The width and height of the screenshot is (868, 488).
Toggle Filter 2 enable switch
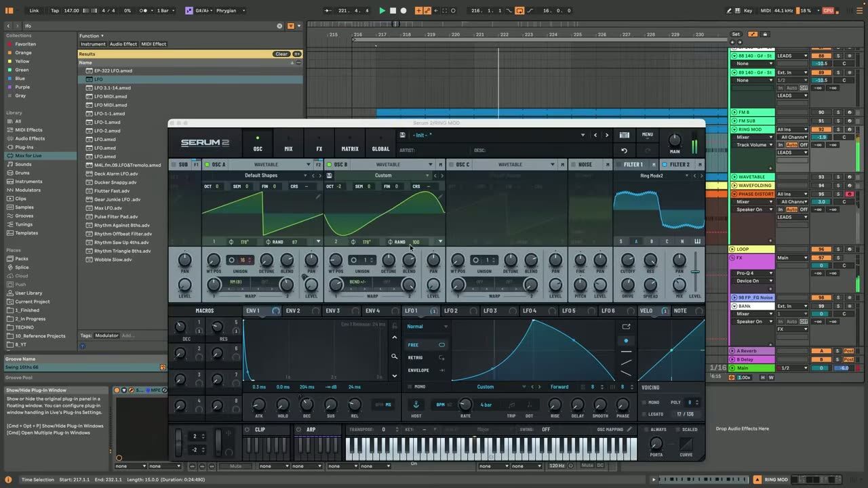point(664,165)
